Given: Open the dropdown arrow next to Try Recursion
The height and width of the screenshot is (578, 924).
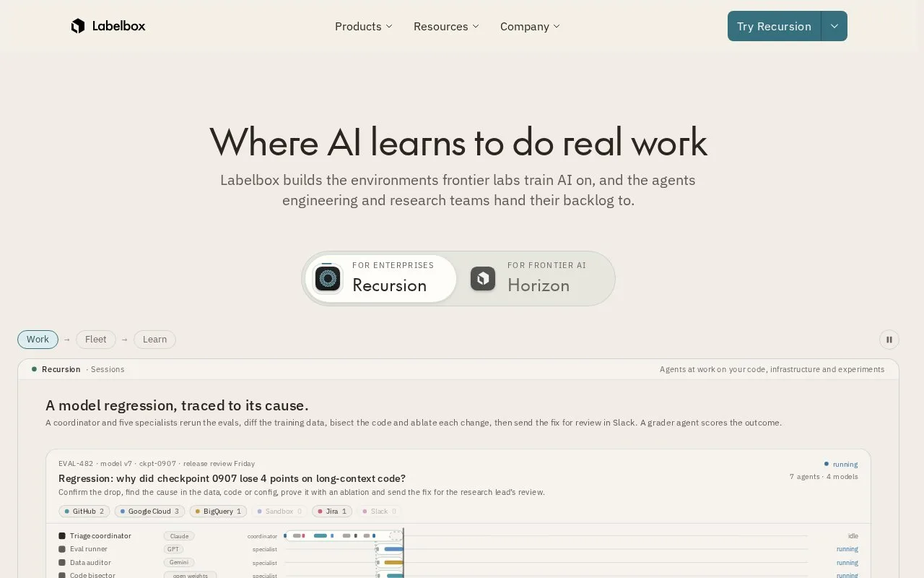Looking at the screenshot, I should pos(834,26).
